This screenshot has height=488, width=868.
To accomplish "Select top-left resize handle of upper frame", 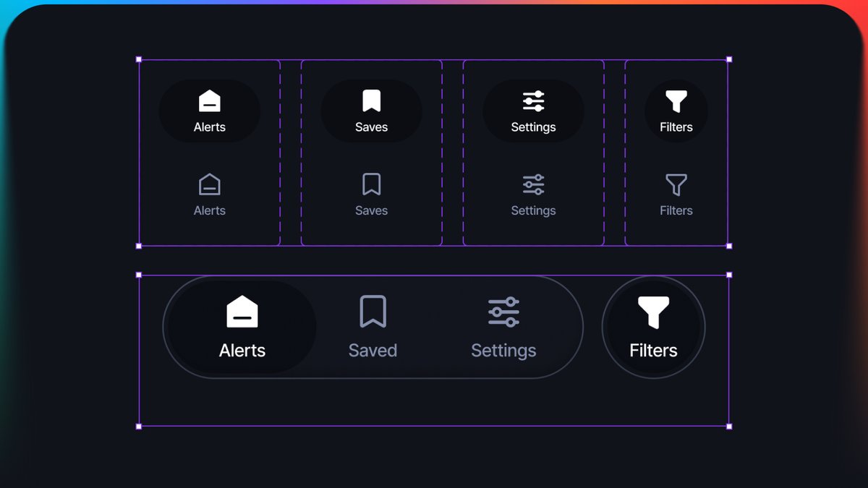I will pyautogui.click(x=139, y=59).
